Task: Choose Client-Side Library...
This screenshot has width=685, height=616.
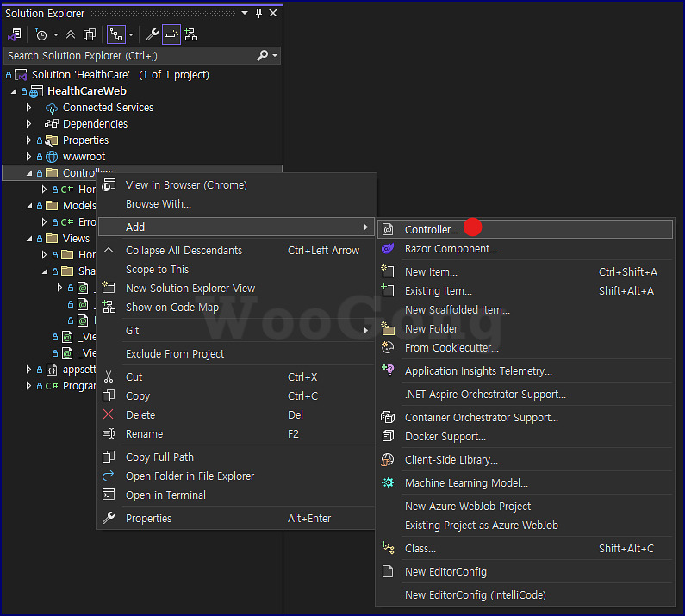Action: click(525, 460)
